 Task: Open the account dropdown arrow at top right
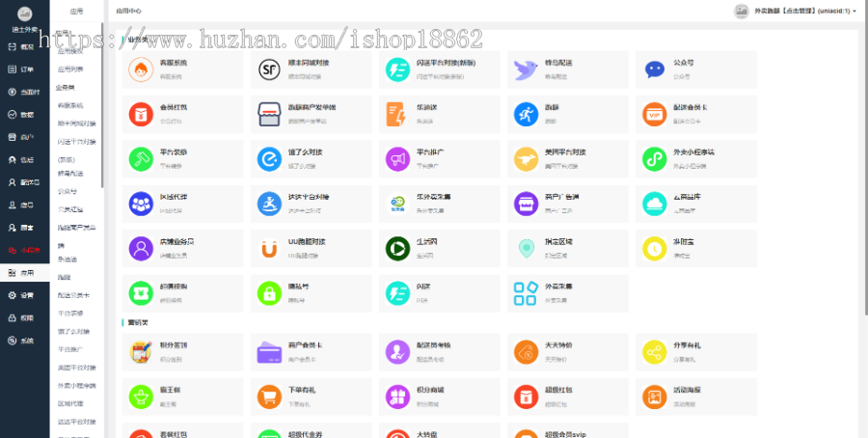[855, 11]
